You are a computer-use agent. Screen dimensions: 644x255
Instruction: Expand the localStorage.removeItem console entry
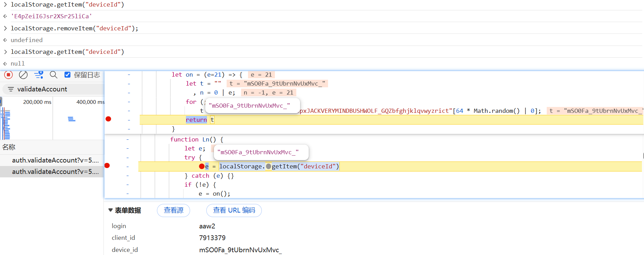tap(5, 28)
